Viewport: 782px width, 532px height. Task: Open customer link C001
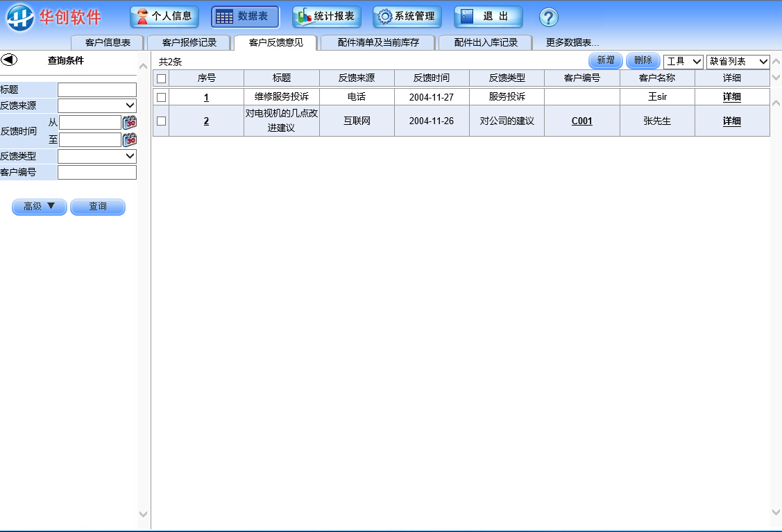coord(582,121)
